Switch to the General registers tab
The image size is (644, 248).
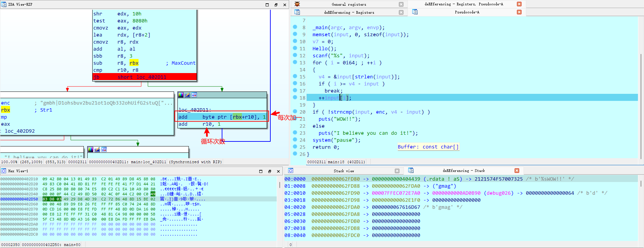(x=349, y=4)
